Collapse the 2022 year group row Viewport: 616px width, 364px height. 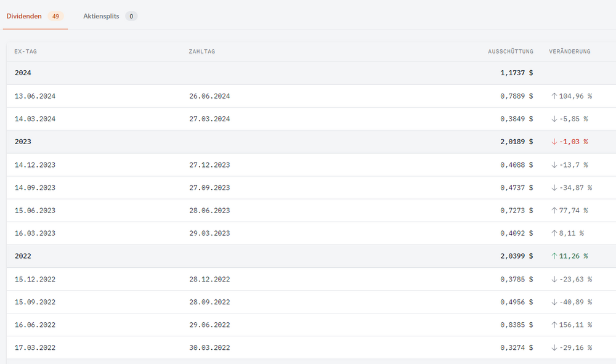click(x=23, y=256)
